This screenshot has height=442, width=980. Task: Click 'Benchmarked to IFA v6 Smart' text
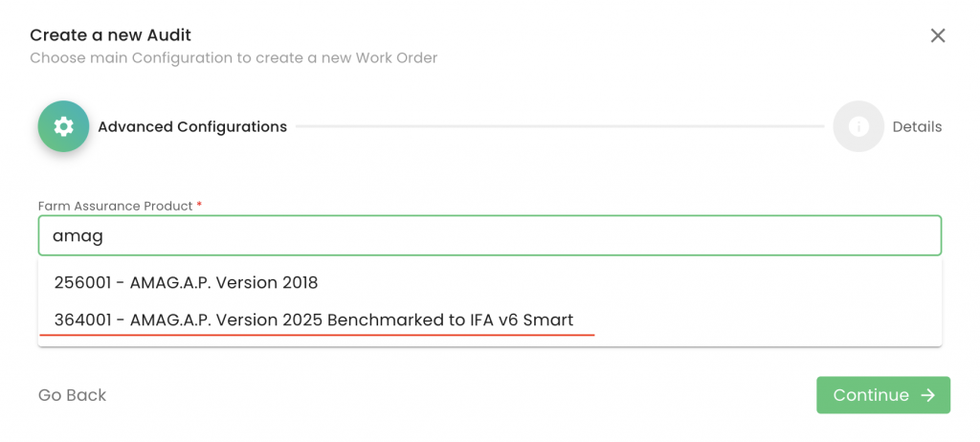point(450,320)
